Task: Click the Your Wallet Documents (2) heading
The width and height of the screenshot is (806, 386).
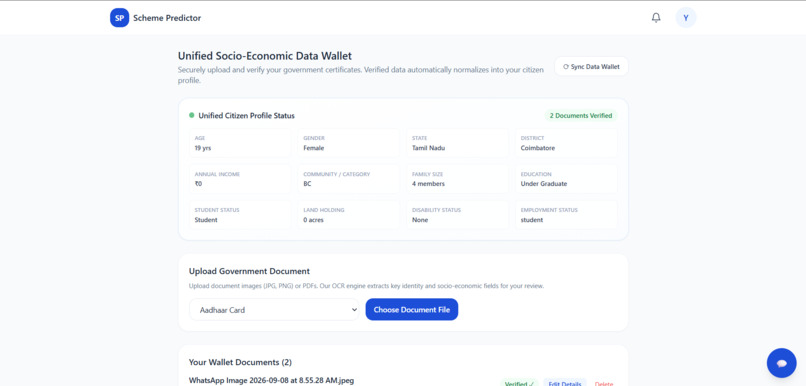Action: click(240, 362)
